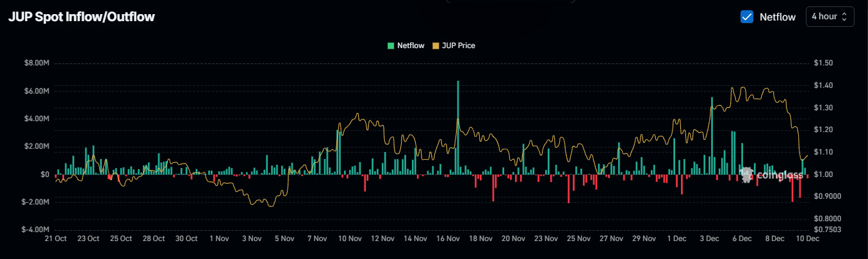This screenshot has height=259, width=868.
Task: Click the 21 Oct date label
Action: [x=56, y=238]
